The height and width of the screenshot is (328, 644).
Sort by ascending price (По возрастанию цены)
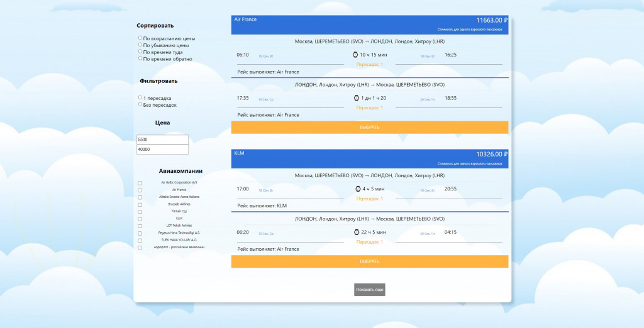point(140,38)
